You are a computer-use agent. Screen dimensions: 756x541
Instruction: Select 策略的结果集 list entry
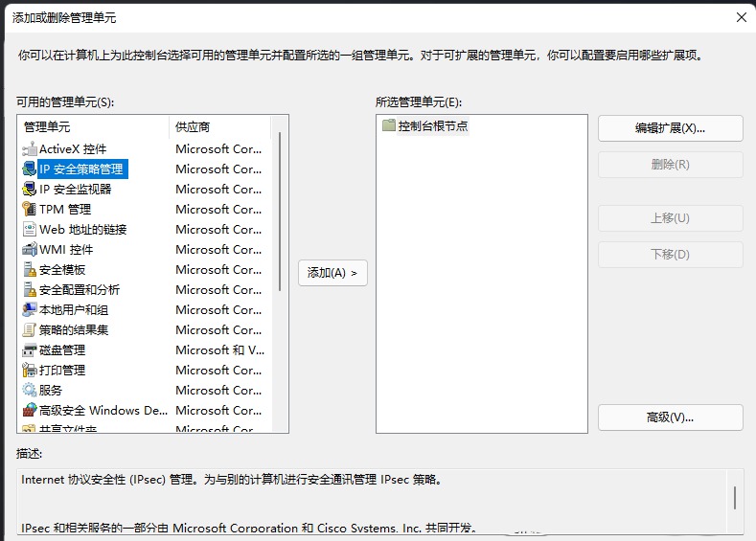pyautogui.click(x=74, y=330)
